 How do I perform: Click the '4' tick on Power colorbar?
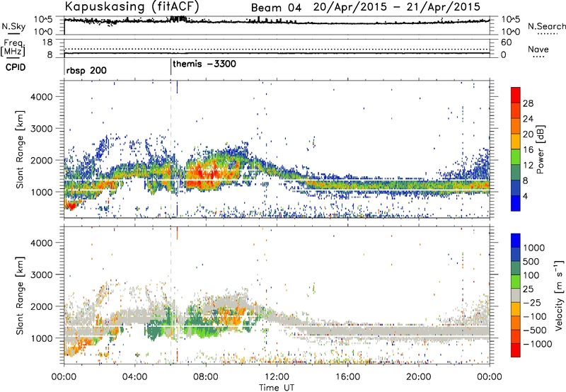pos(525,197)
